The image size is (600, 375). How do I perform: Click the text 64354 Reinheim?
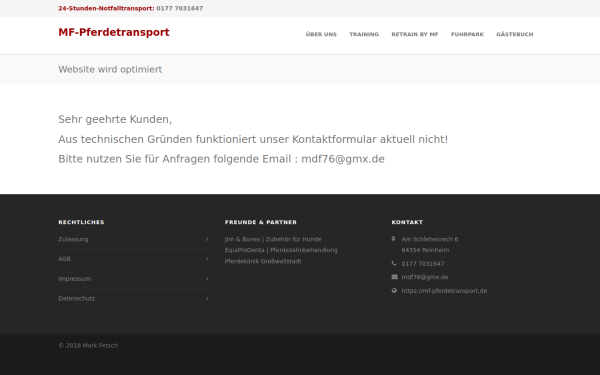(425, 250)
